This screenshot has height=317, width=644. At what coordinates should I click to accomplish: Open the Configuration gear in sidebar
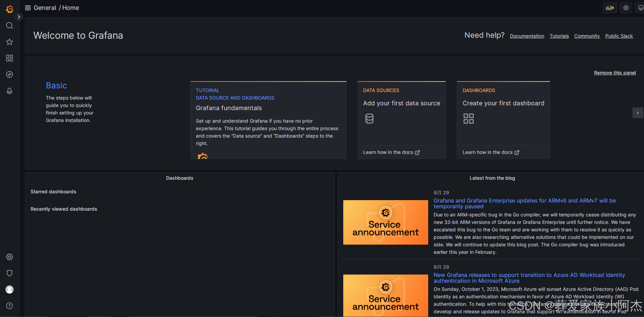[10, 257]
